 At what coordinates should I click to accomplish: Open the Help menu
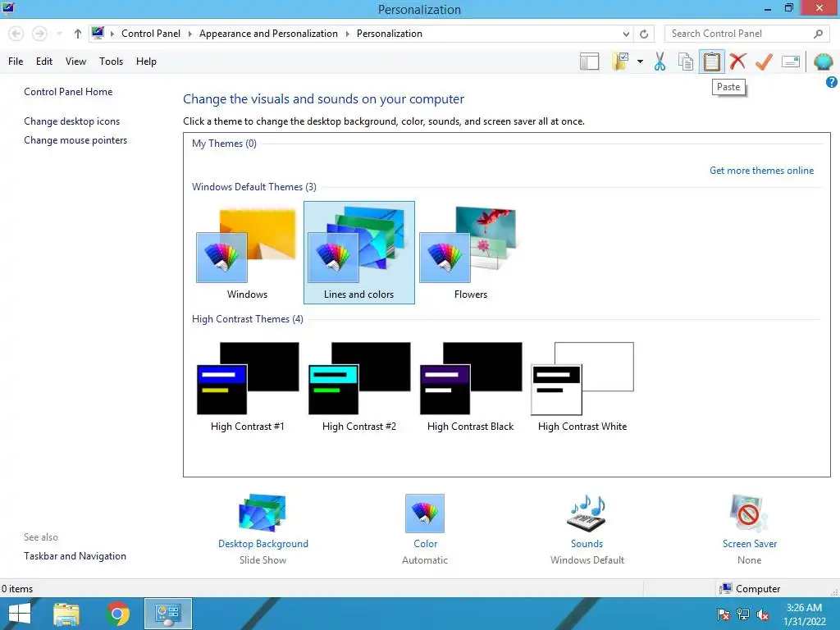[146, 61]
